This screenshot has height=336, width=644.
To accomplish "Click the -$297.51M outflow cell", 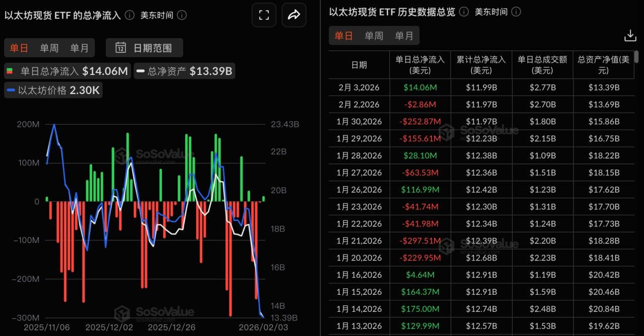I will (x=420, y=241).
